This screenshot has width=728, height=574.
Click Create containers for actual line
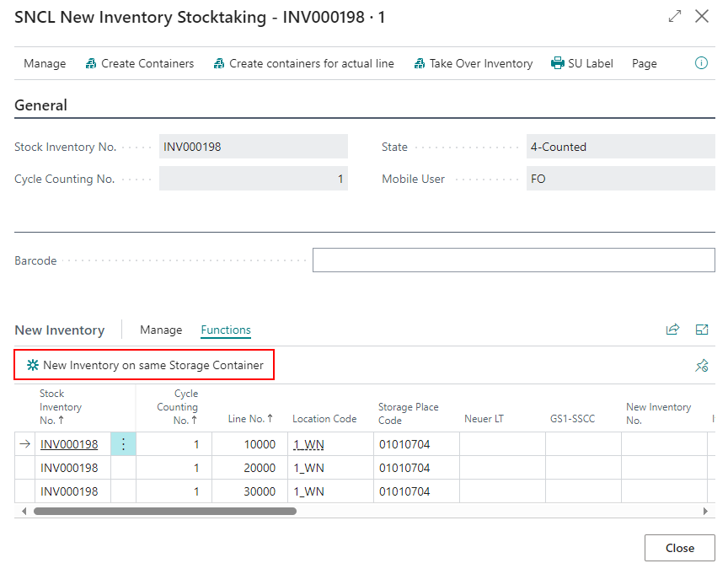(303, 63)
